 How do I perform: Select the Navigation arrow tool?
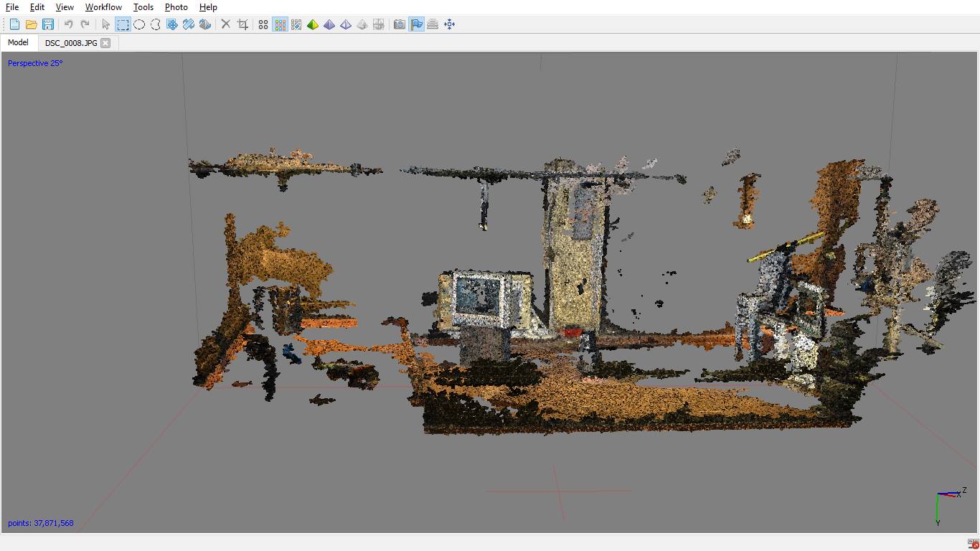pyautogui.click(x=106, y=24)
